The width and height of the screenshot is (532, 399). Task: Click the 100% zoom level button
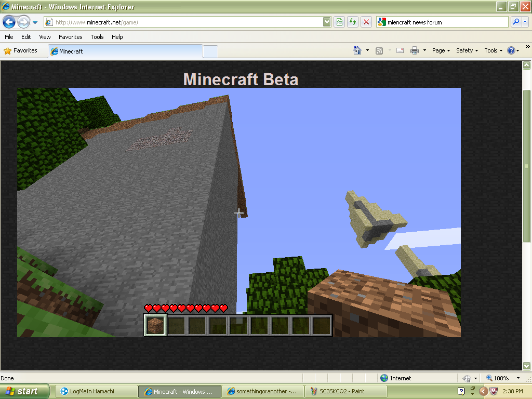click(498, 378)
